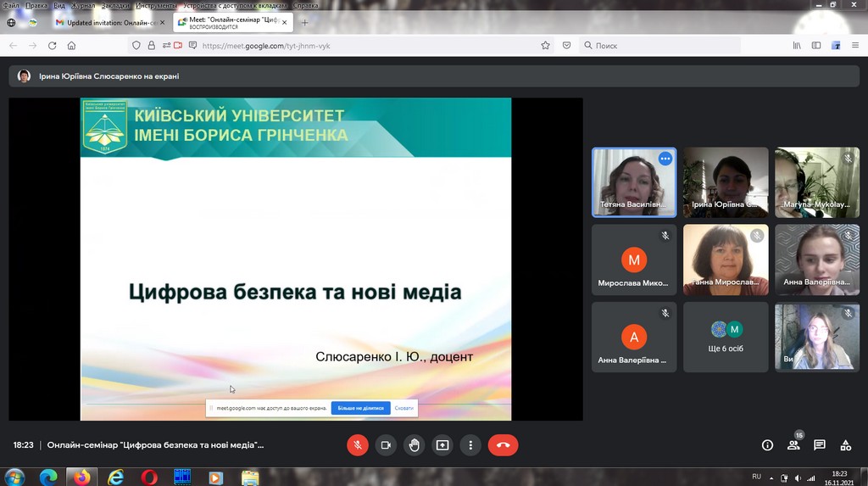Reload the page with the refresh icon
The height and width of the screenshot is (486, 868).
point(52,46)
